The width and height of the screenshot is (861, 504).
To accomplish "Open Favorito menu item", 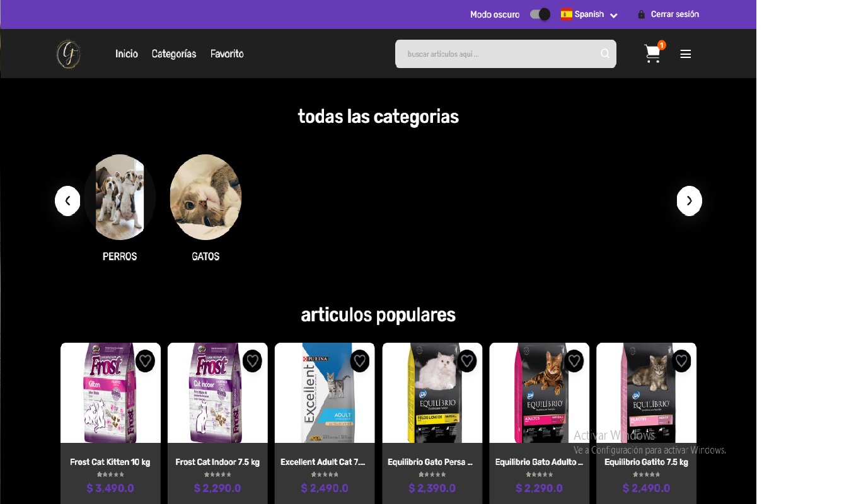I will tap(227, 54).
